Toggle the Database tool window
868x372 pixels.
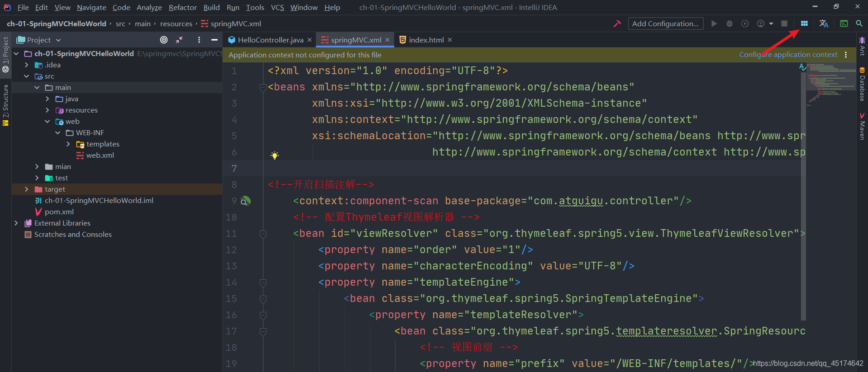pyautogui.click(x=862, y=84)
